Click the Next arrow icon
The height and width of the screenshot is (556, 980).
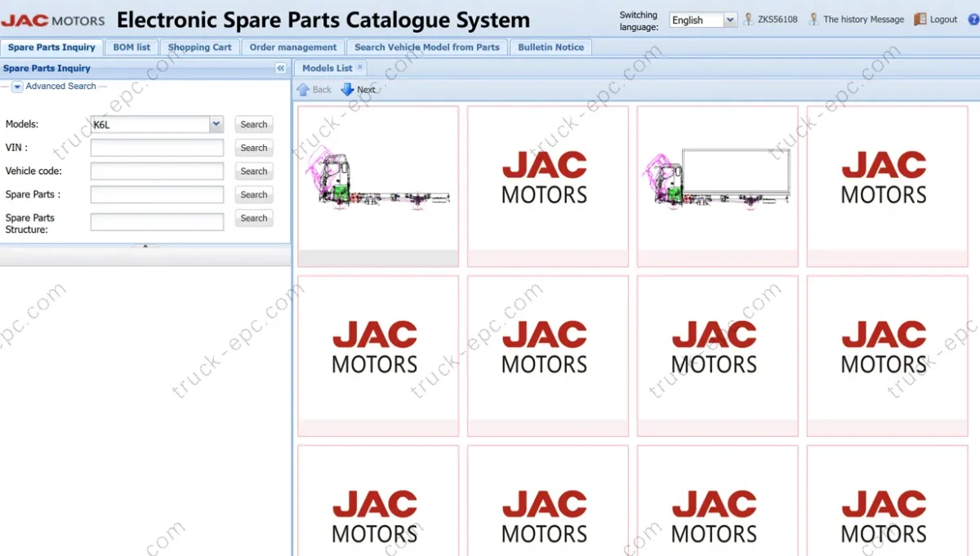348,90
